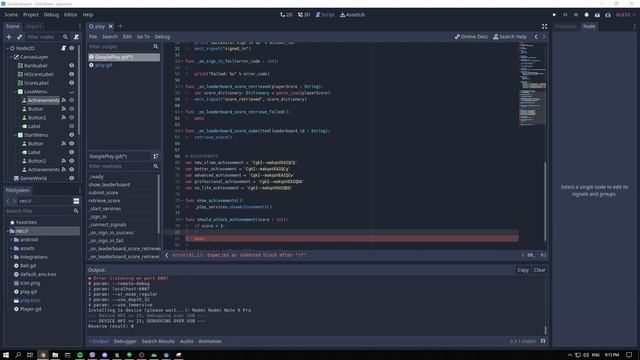Switch to the 2D workspace
This screenshot has height=360, width=640.
point(286,15)
